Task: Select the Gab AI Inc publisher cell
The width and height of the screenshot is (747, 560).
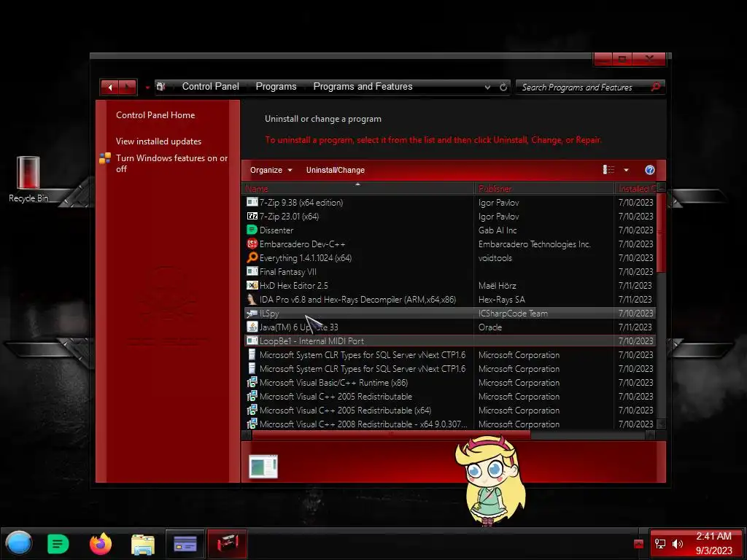Action: coord(498,230)
